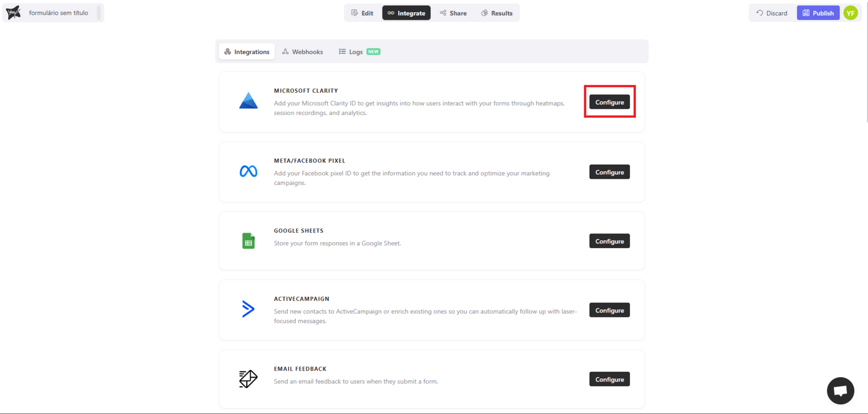The image size is (868, 414).
Task: Configure the Google Sheets integration
Action: (x=609, y=241)
